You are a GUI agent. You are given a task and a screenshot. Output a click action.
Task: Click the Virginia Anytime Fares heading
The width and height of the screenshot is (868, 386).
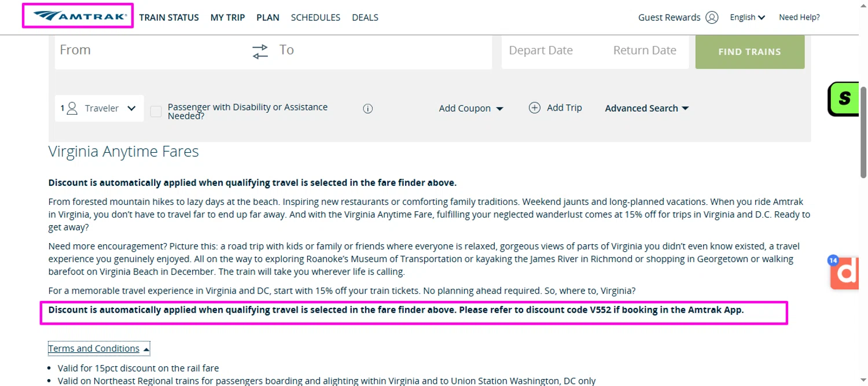pos(124,152)
